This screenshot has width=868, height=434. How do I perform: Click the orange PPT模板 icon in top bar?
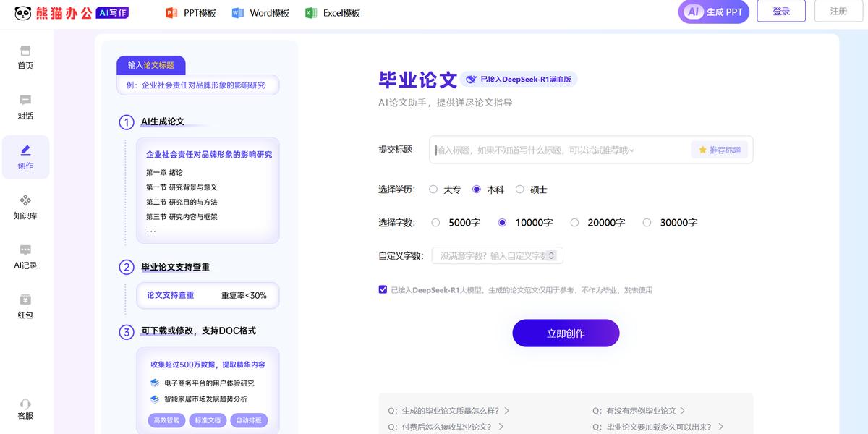[x=171, y=12]
